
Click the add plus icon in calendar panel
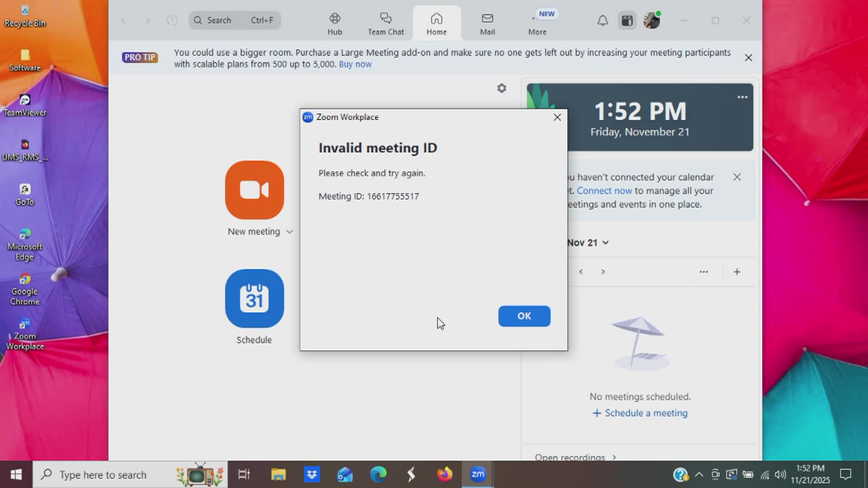pyautogui.click(x=737, y=272)
